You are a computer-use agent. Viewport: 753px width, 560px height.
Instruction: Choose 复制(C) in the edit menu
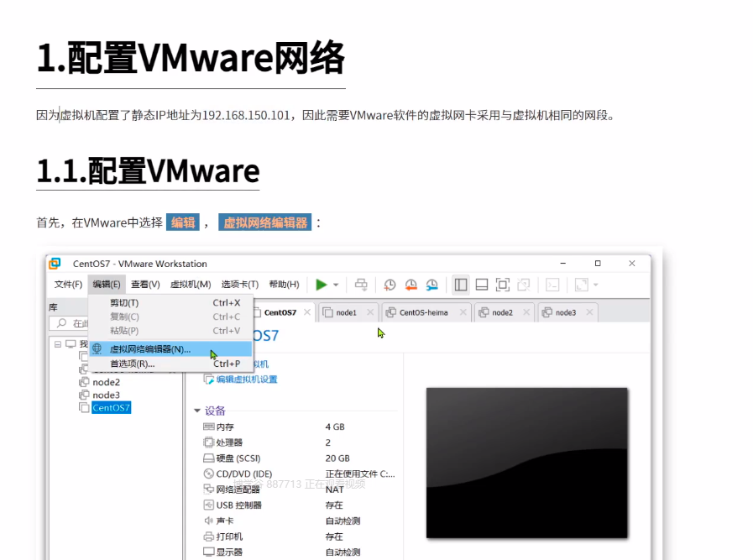click(171, 317)
